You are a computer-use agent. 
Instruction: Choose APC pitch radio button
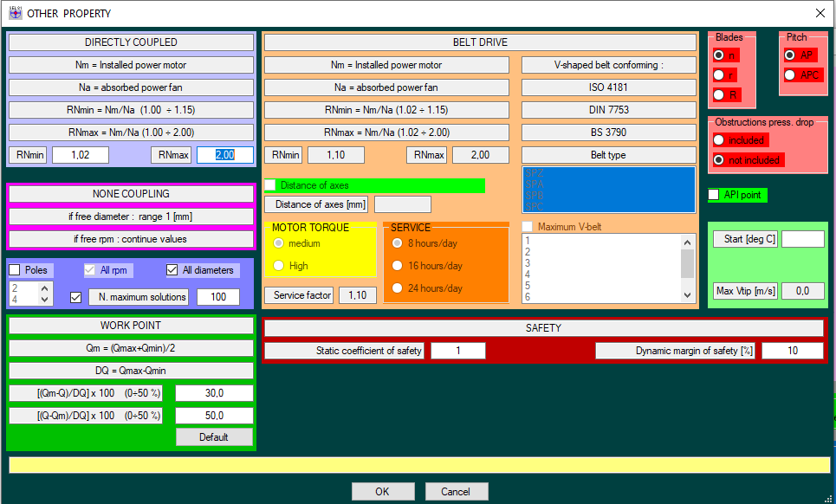tap(789, 75)
